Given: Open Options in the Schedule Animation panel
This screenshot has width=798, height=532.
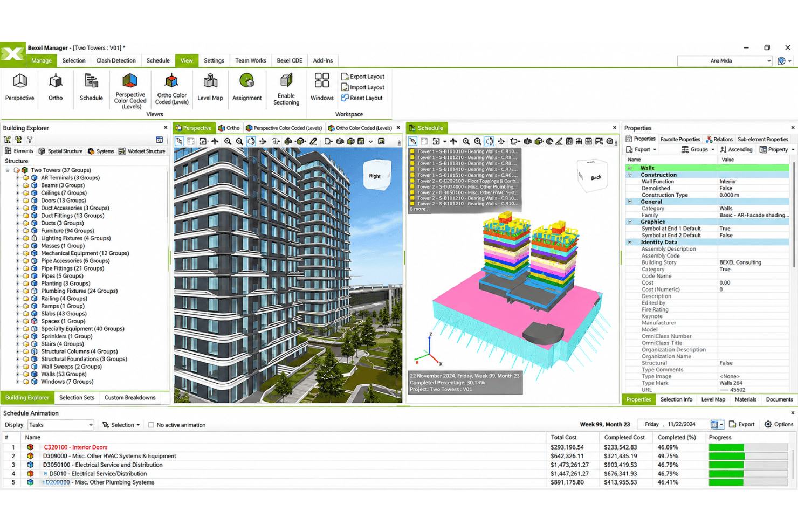Looking at the screenshot, I should click(779, 425).
